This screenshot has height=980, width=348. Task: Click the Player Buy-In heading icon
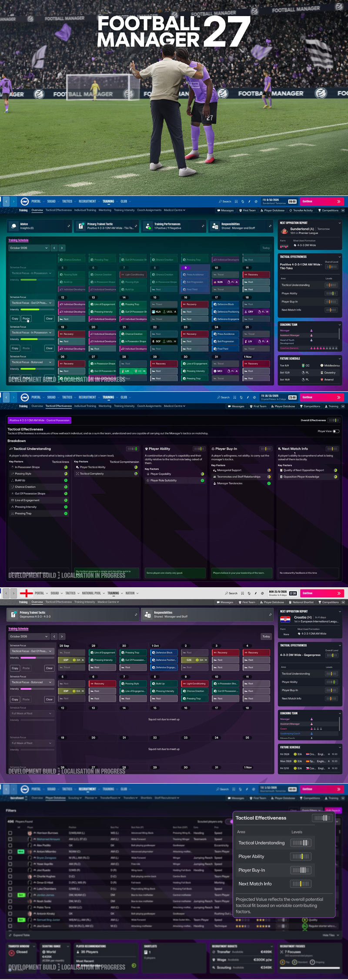(x=213, y=449)
